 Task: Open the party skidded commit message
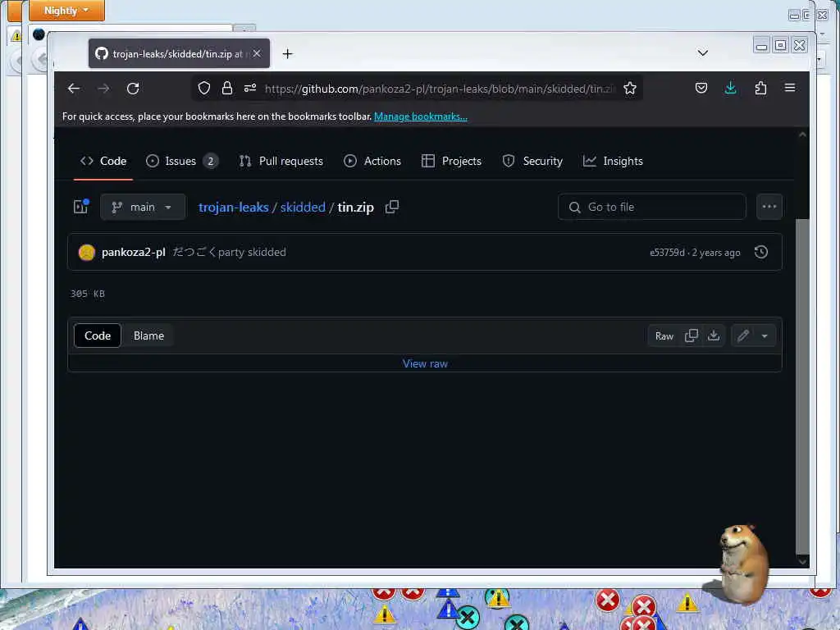click(x=230, y=252)
